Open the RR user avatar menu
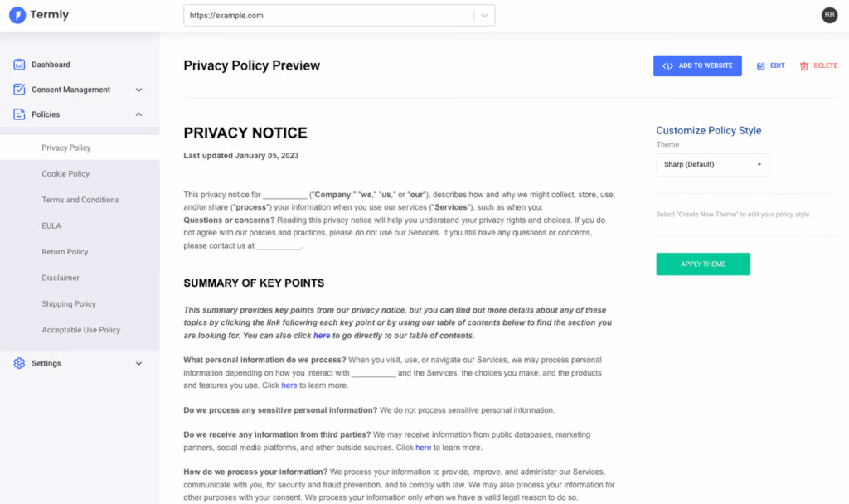Image resolution: width=849 pixels, height=504 pixels. [829, 15]
